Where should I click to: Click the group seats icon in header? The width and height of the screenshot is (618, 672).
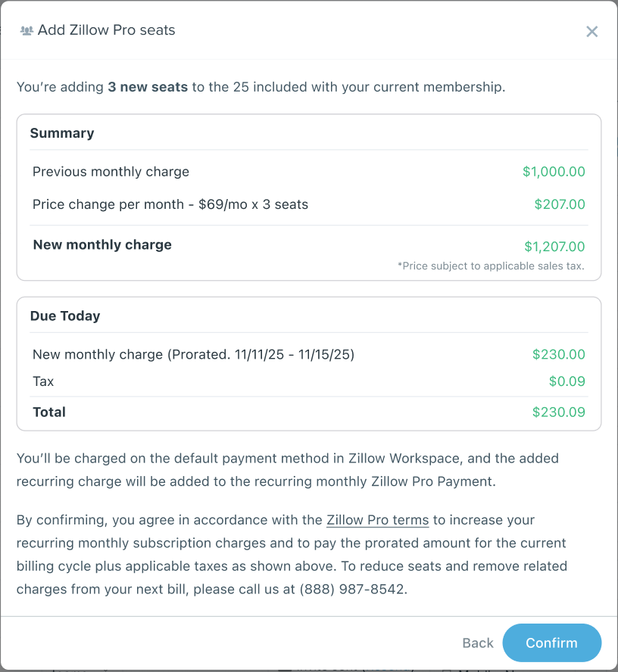pyautogui.click(x=27, y=31)
